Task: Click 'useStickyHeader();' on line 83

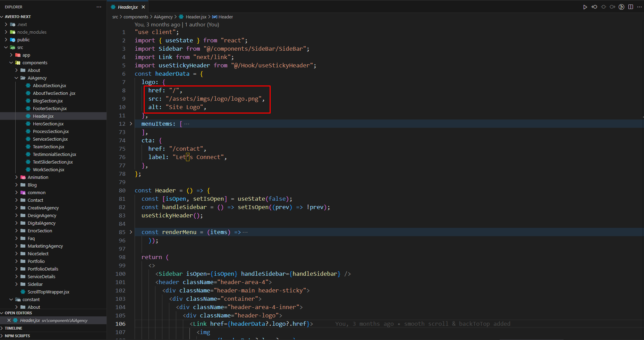Action: 172,215
